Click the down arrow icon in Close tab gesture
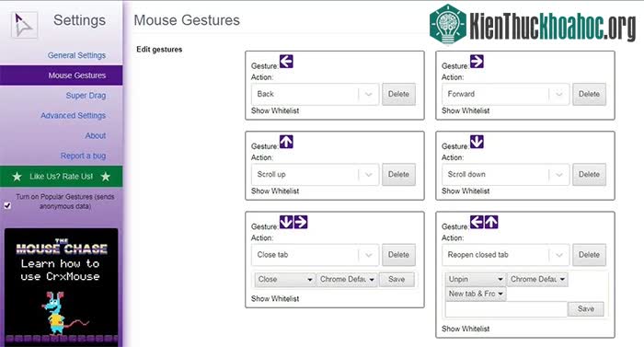 286,222
